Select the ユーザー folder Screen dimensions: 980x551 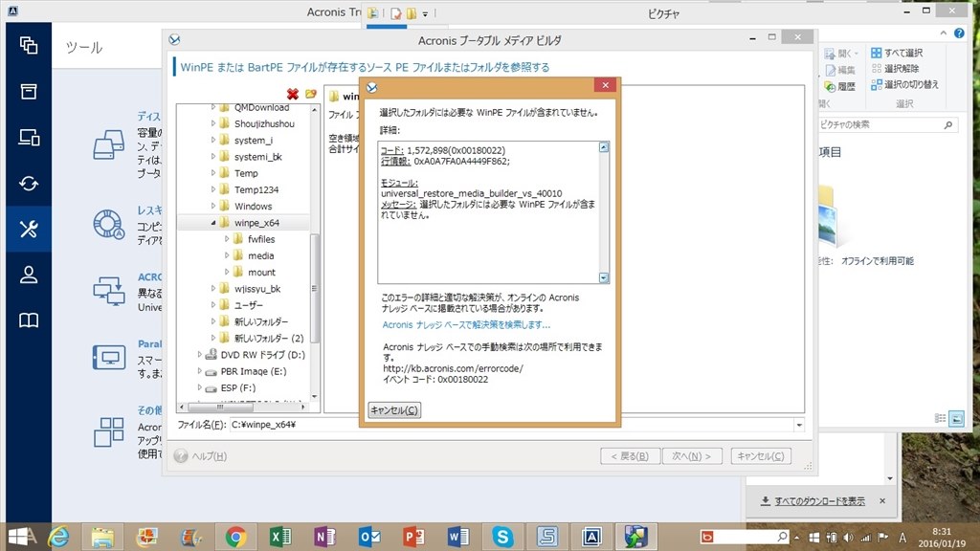pos(248,305)
